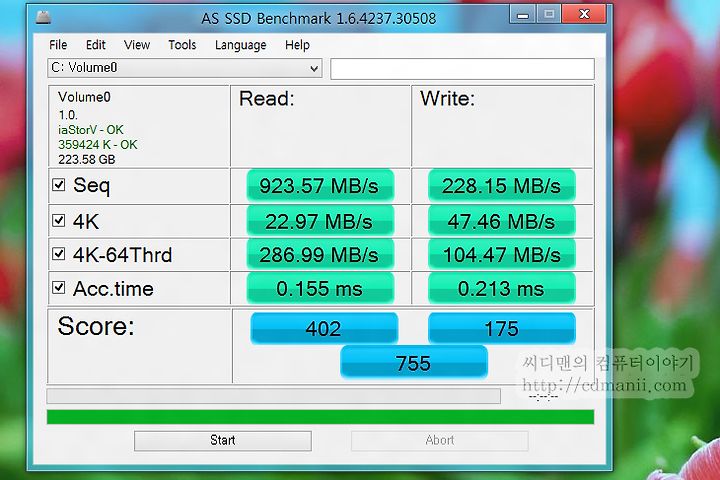Click the Score: label
The height and width of the screenshot is (480, 720).
(96, 326)
